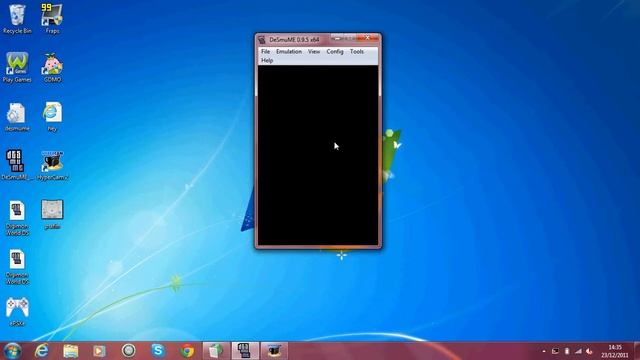Screen dimensions: 640x360
Task: Switch to the green document app on taskbar
Action: (216, 351)
